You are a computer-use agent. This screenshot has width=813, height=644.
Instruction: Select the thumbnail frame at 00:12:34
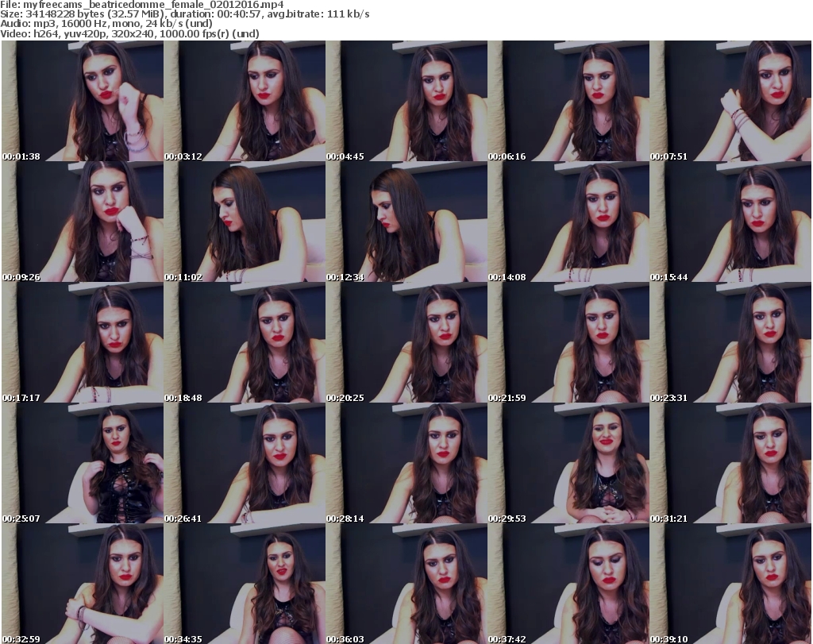click(x=406, y=222)
